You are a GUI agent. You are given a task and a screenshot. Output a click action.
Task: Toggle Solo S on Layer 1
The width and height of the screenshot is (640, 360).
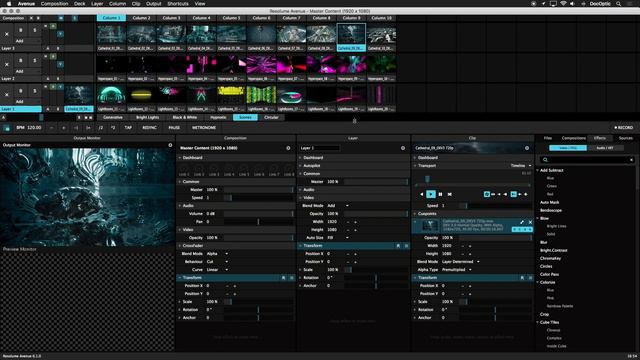pyautogui.click(x=35, y=91)
